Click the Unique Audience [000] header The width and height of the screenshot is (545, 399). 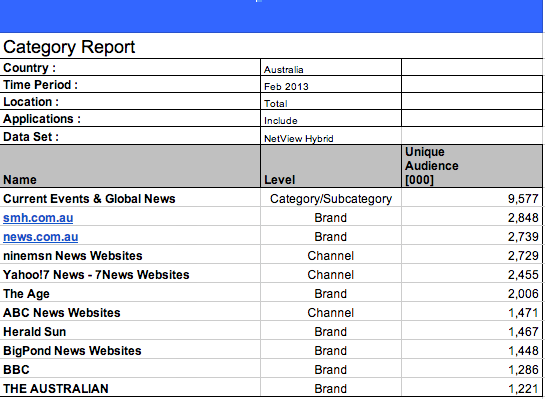472,166
